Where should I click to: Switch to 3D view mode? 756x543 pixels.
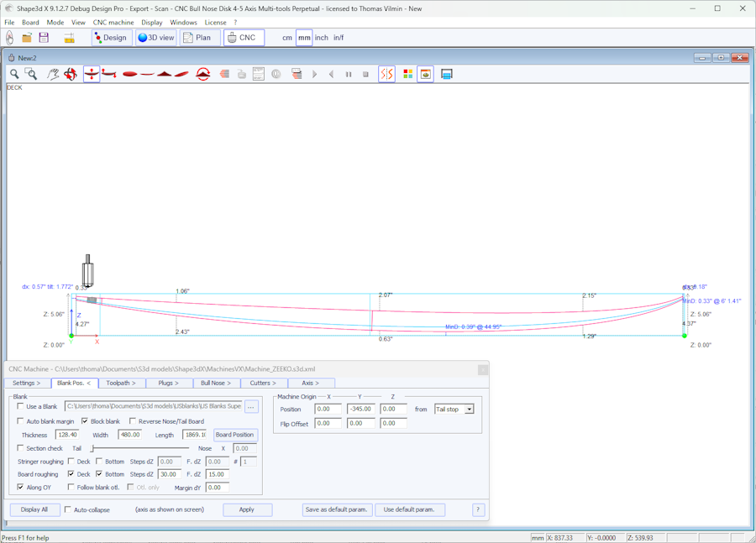[156, 38]
